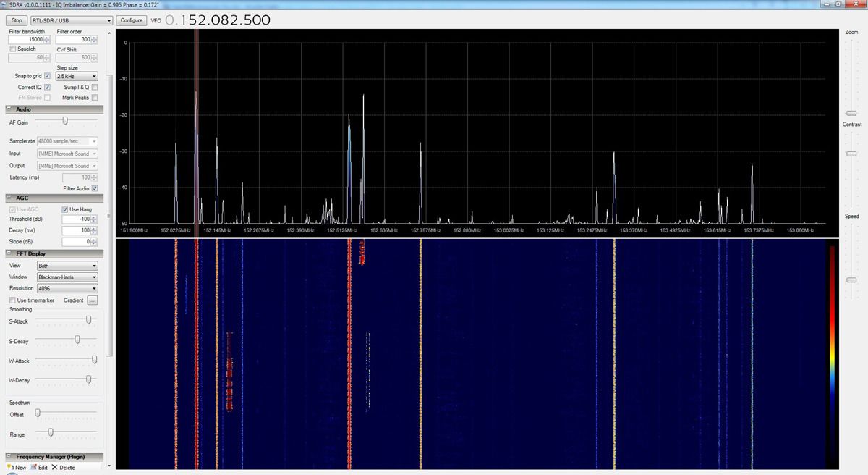Viewport: 868px width, 475px height.
Task: Enable Swap I & Q option
Action: pyautogui.click(x=95, y=87)
